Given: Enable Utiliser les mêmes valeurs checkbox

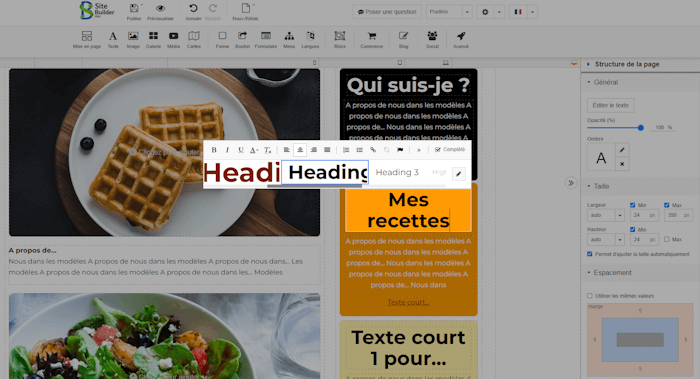Looking at the screenshot, I should click(590, 296).
